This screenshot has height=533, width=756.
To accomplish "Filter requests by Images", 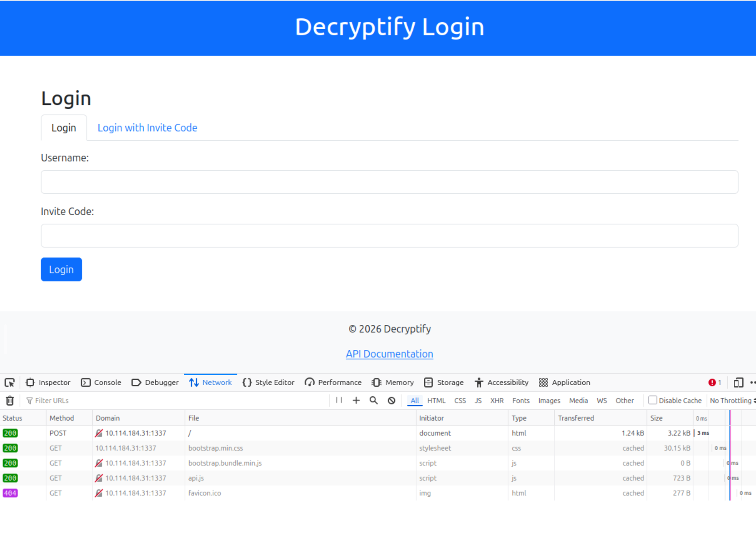I will pos(549,401).
